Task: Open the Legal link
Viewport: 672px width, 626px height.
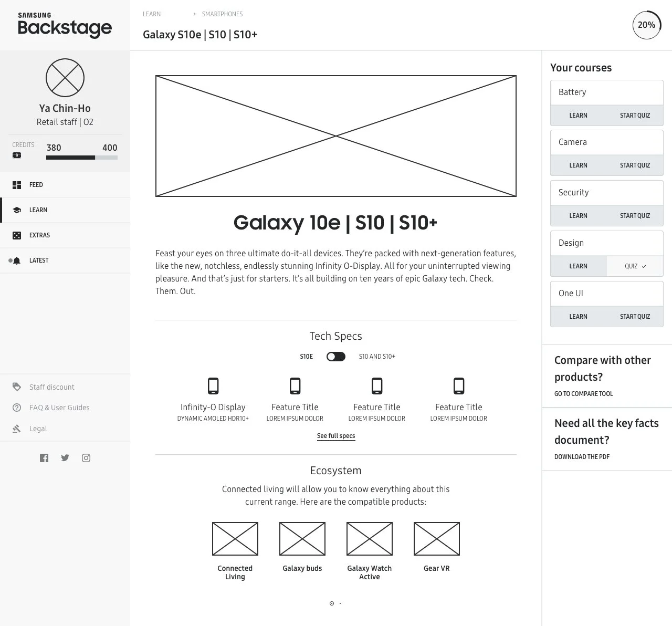Action: (x=38, y=429)
